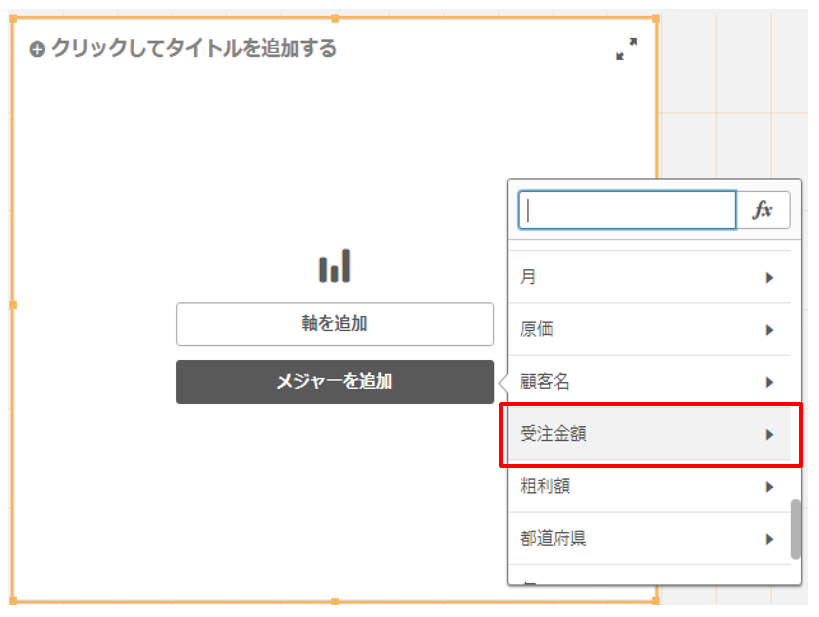Viewport: 819px width, 617px height.
Task: Expand the arrow beside 顧客名
Action: [x=769, y=382]
